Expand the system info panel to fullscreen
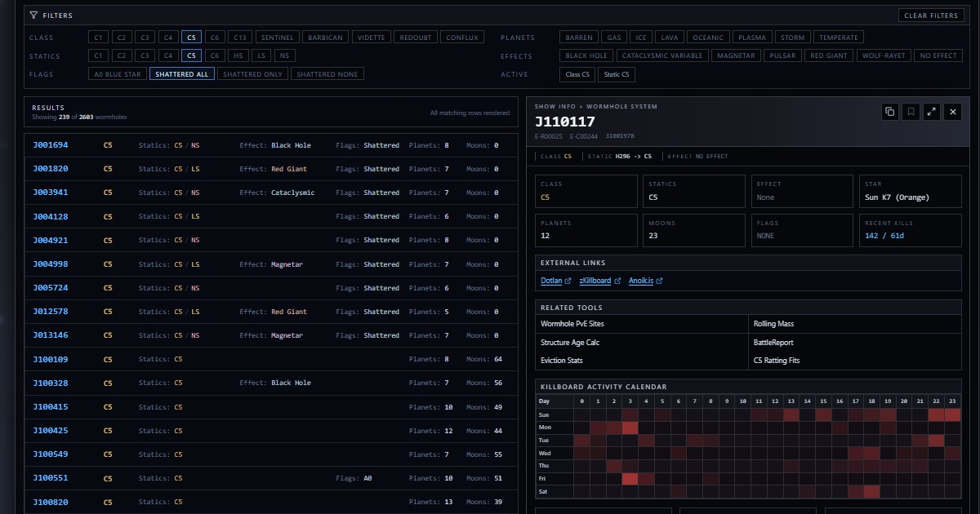The width and height of the screenshot is (980, 514). coord(932,112)
